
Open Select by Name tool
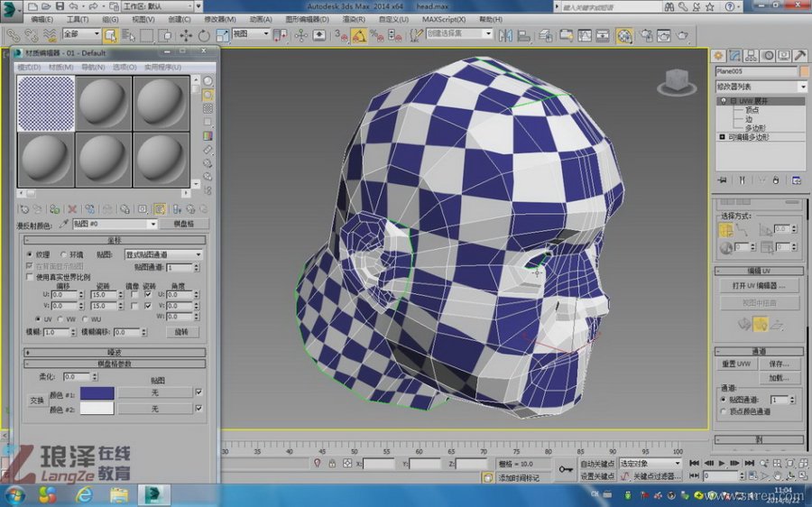click(128, 35)
